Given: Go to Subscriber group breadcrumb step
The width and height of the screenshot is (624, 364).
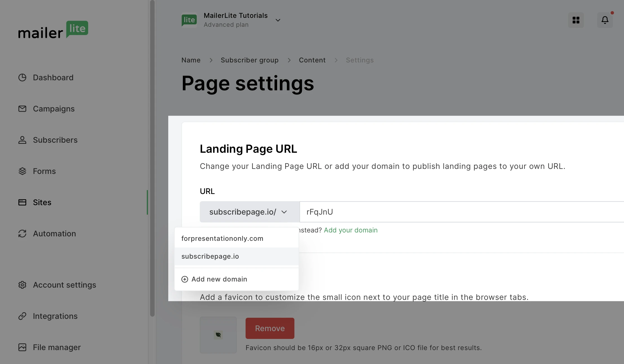Looking at the screenshot, I should (249, 60).
